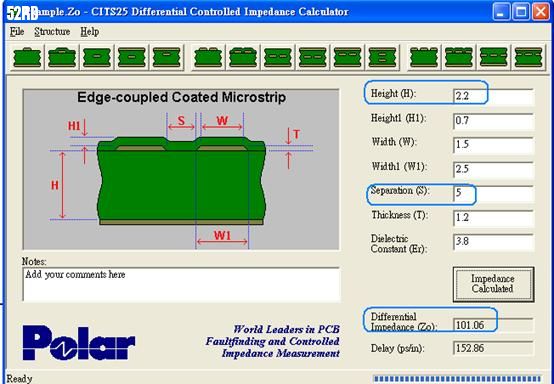Click the Differential Impedance (Zo) result field
The image size is (554, 384).
coord(493,325)
